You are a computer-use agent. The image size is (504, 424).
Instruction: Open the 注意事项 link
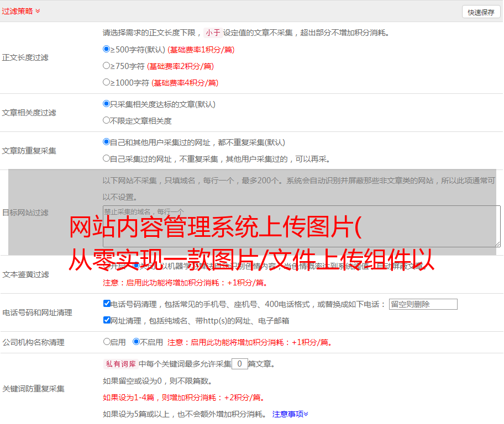tap(290, 414)
